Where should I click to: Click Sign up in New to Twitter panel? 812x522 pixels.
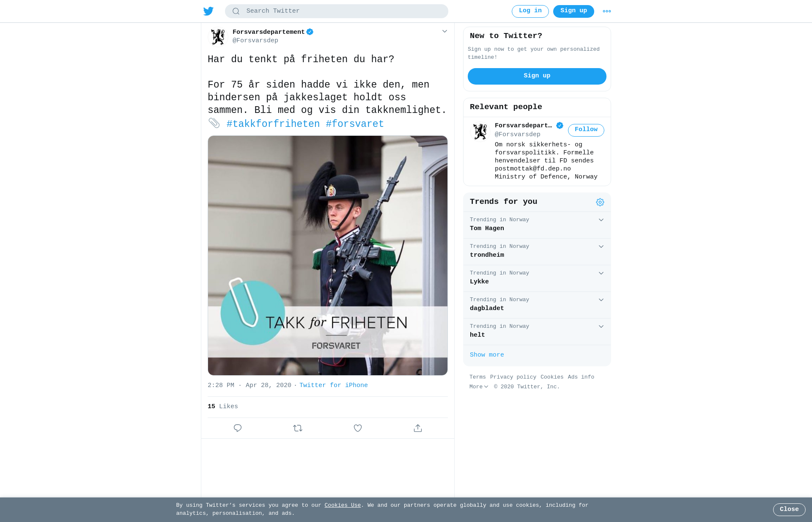coord(537,76)
